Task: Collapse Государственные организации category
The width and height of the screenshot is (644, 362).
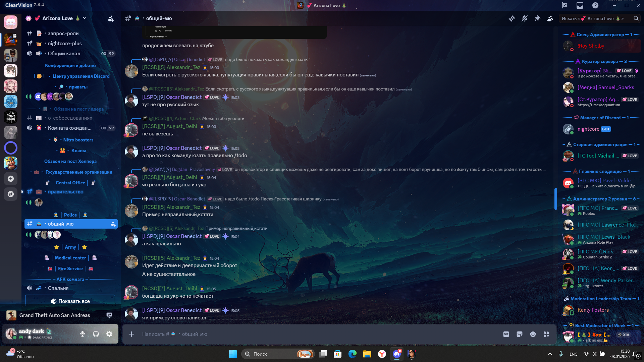Action: click(x=78, y=172)
